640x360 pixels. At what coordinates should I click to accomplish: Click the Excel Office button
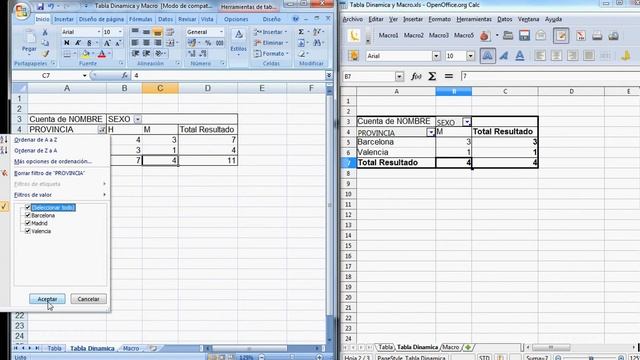[x=21, y=10]
